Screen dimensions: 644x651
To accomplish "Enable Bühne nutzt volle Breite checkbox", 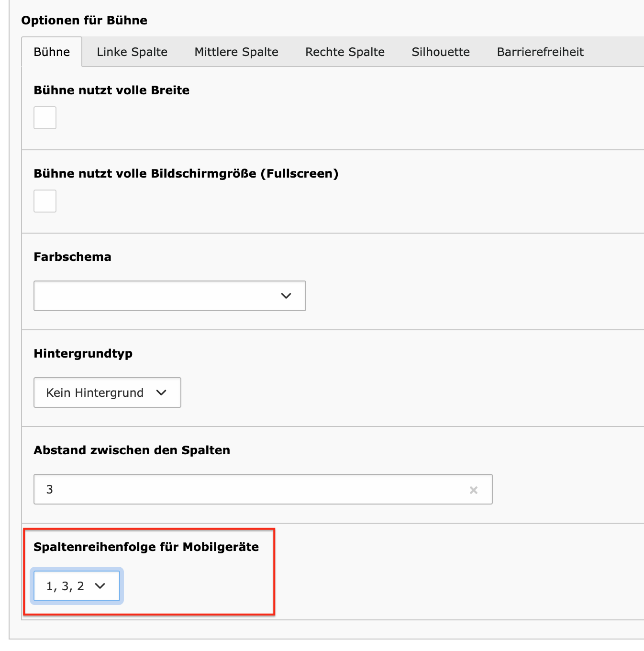I will 45,118.
